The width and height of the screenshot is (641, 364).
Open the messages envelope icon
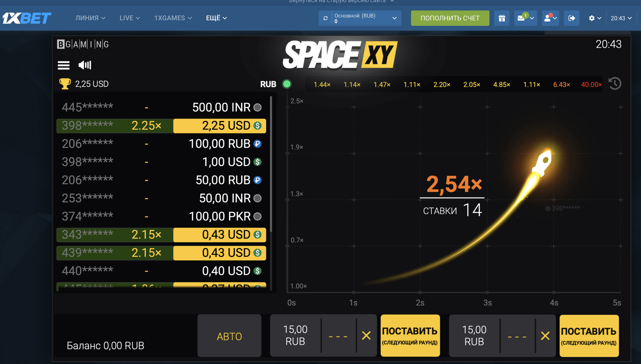click(521, 18)
